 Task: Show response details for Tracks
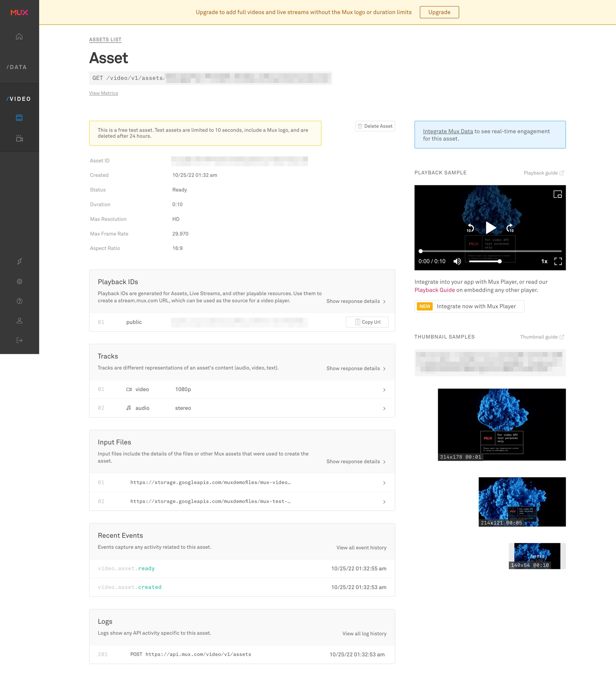pos(356,368)
